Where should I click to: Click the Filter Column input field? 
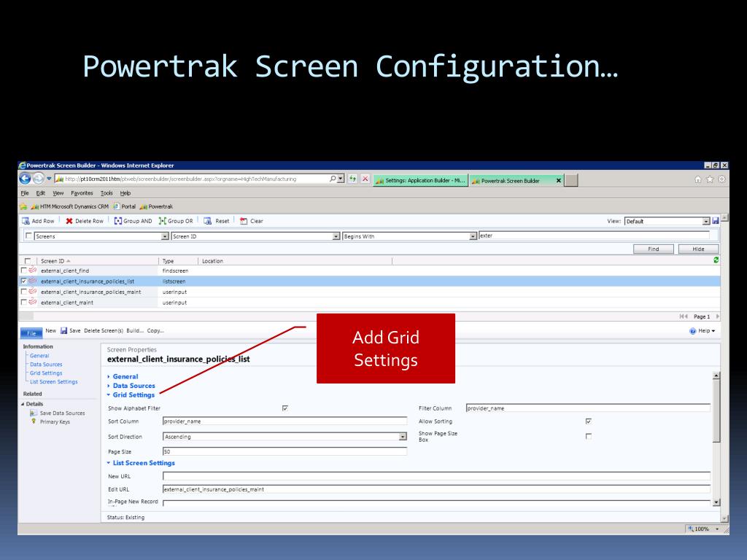pos(588,408)
